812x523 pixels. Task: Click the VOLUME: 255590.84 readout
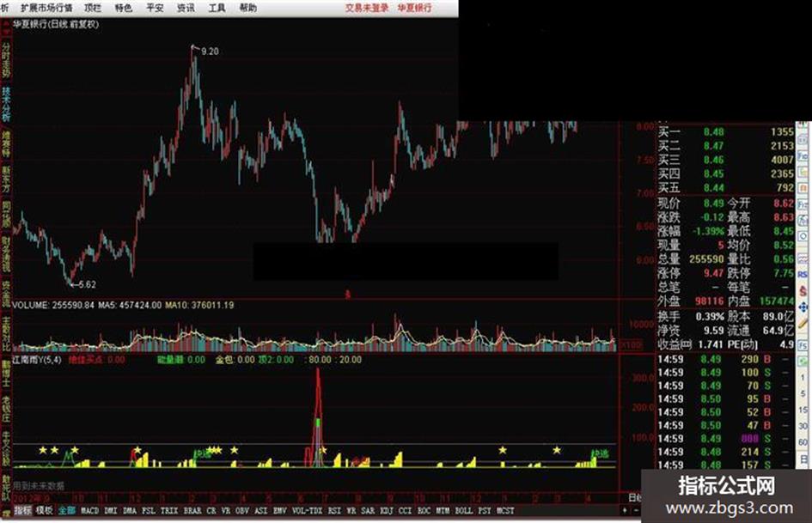(x=53, y=305)
